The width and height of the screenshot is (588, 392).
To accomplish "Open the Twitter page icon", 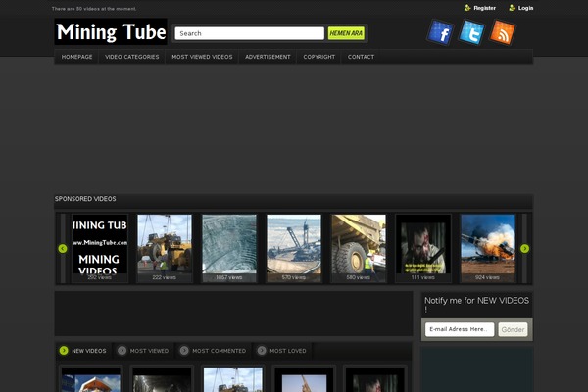I will pyautogui.click(x=471, y=33).
